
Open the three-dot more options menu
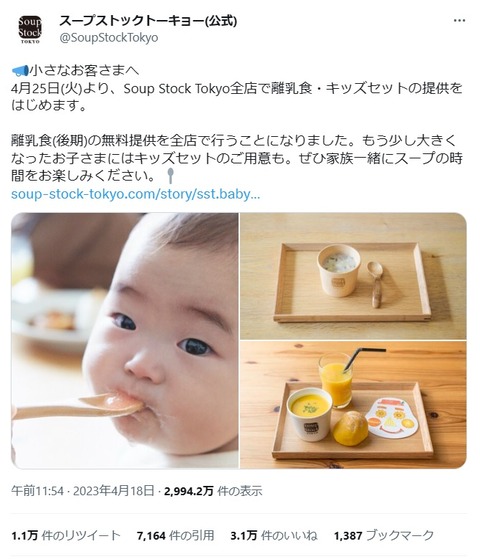(x=459, y=21)
